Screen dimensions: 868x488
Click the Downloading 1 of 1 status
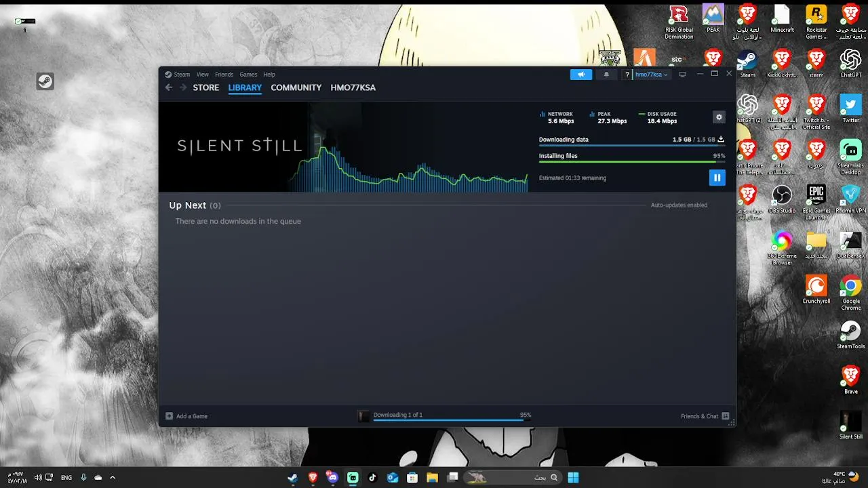click(398, 415)
